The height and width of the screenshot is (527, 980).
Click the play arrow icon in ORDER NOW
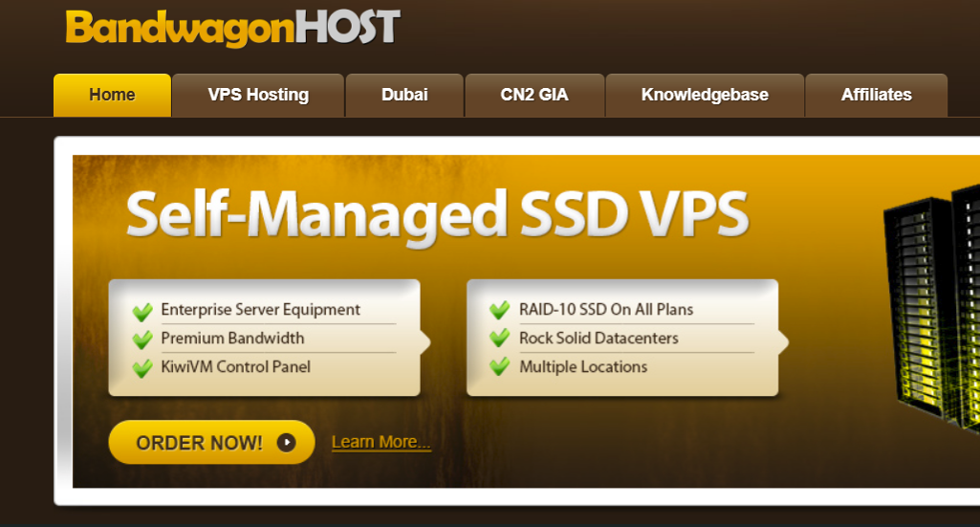286,443
